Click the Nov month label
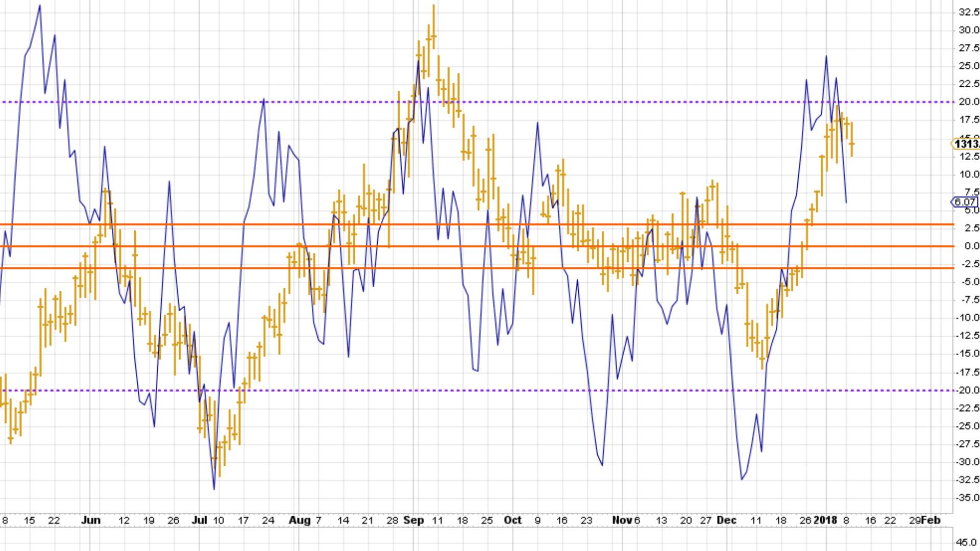 click(x=622, y=520)
